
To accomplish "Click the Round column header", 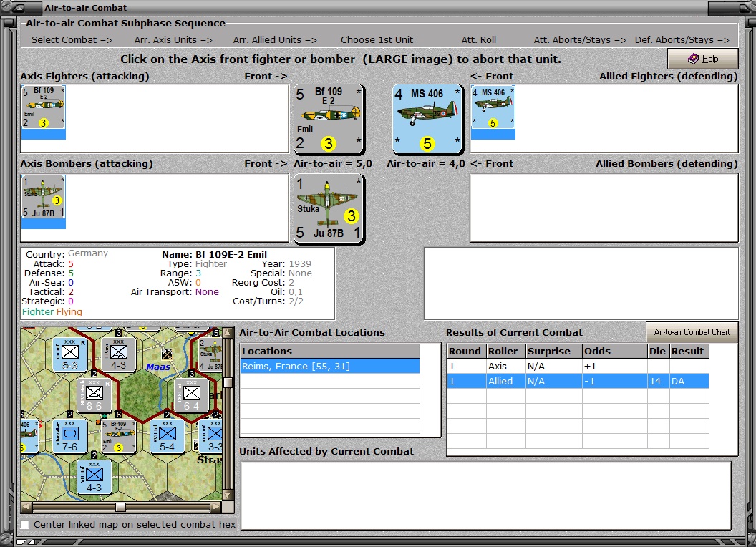I will pyautogui.click(x=466, y=351).
